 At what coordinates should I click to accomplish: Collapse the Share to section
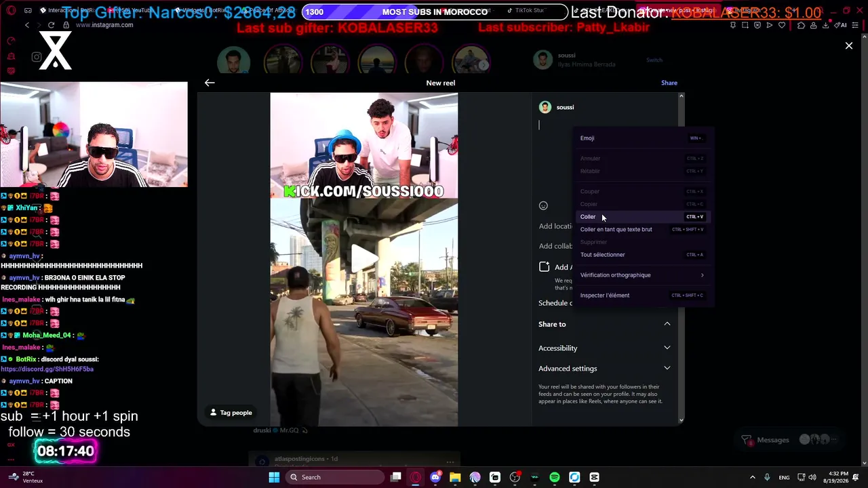click(604, 324)
